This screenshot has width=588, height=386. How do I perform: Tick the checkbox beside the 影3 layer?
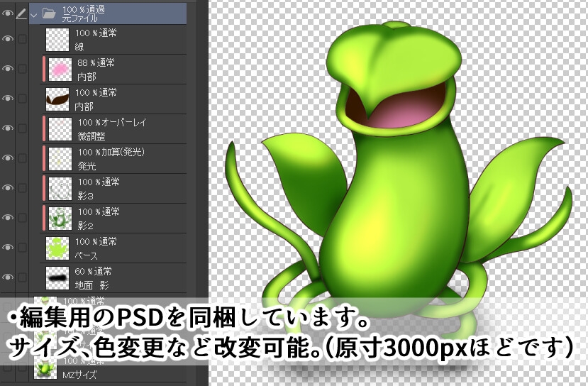coord(22,188)
